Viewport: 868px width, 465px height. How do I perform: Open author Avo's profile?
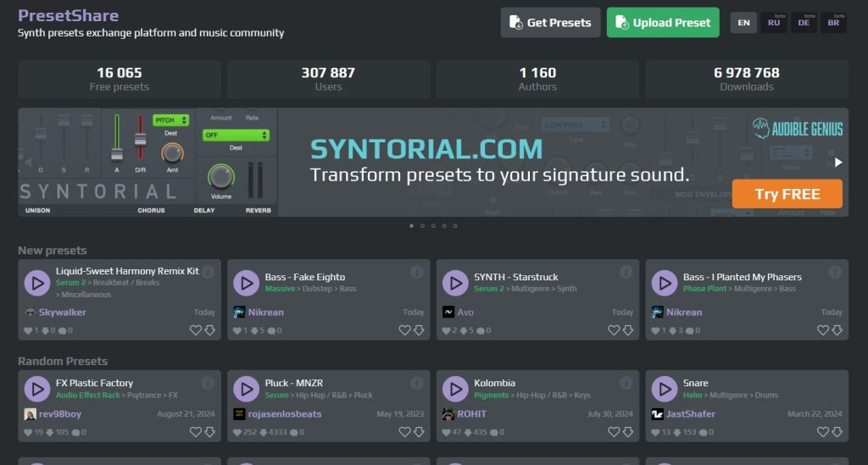pyautogui.click(x=465, y=312)
